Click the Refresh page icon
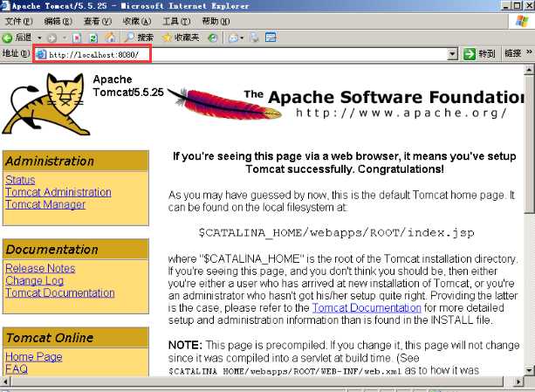This screenshot has width=535, height=392. (x=93, y=38)
